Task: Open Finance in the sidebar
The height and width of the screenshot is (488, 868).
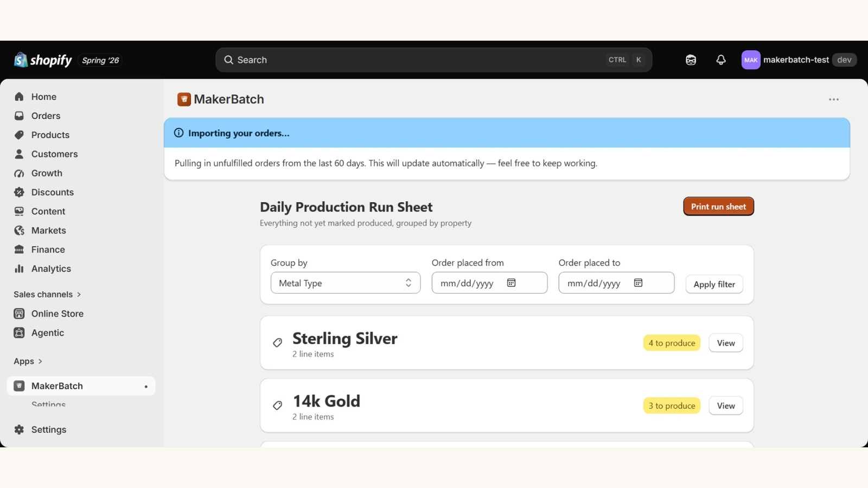Action: [x=81, y=249]
